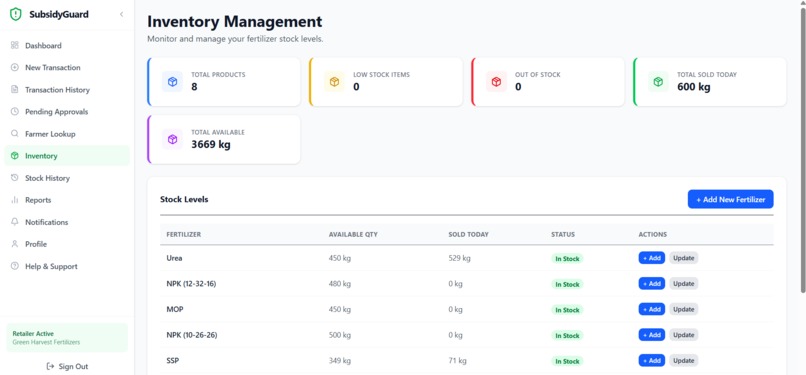
Task: Click the purple Total Available cube icon
Action: click(x=172, y=139)
